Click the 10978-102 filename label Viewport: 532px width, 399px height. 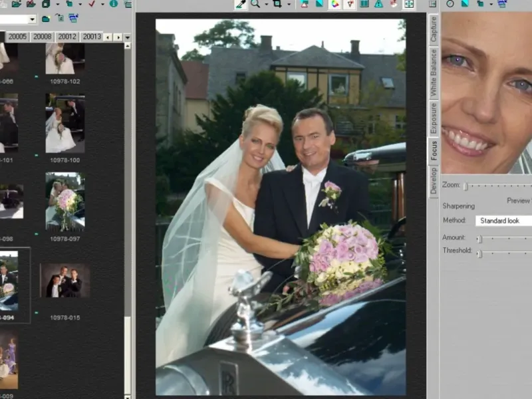(65, 81)
